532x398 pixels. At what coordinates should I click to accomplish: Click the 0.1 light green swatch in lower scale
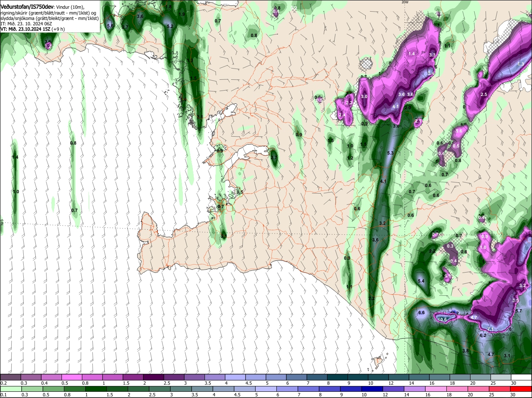[x=11, y=389]
